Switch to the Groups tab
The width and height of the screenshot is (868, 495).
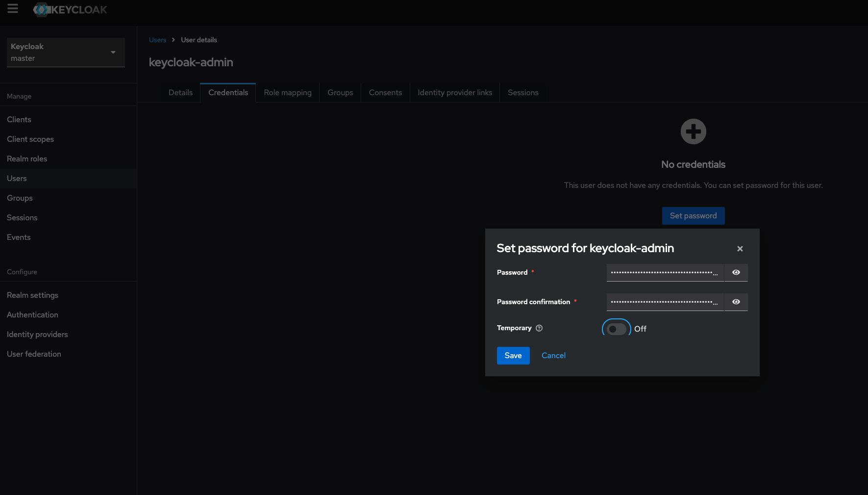(x=340, y=93)
